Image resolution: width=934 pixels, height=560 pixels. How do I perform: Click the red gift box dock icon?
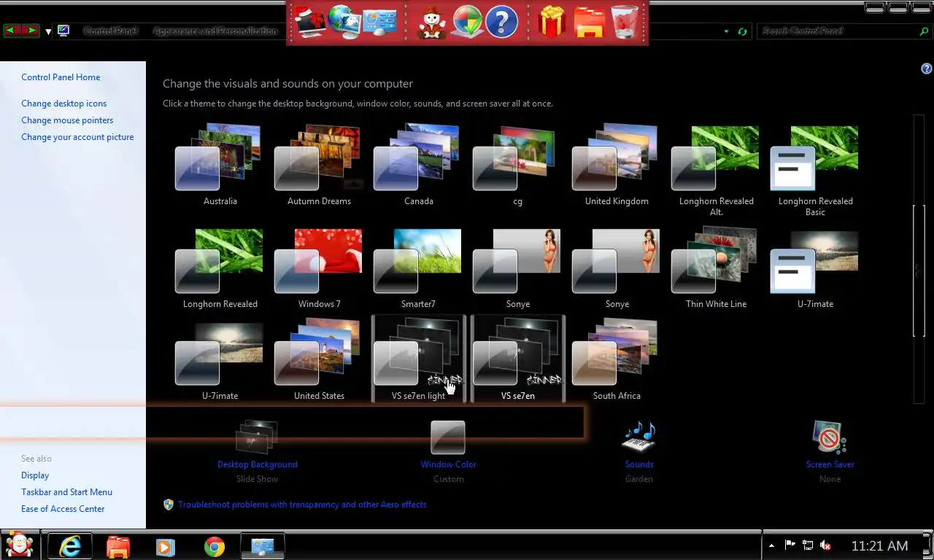[x=552, y=23]
